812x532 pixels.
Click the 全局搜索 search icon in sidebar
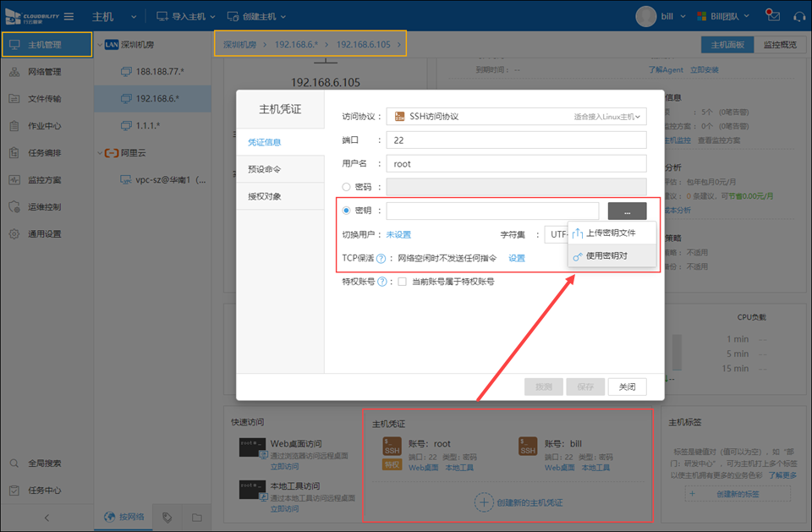(14, 463)
